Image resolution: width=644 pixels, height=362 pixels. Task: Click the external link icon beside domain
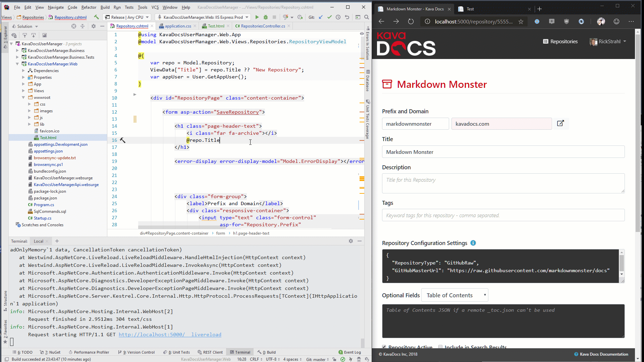[x=560, y=123]
